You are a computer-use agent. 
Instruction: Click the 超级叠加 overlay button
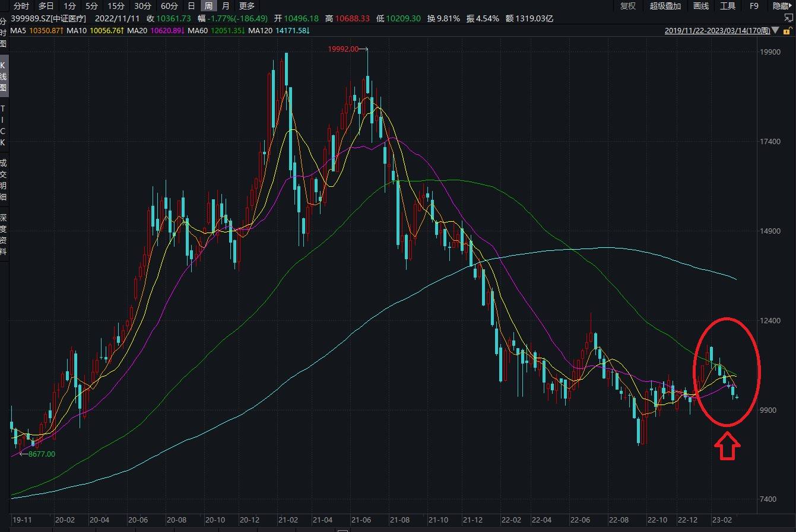click(664, 6)
